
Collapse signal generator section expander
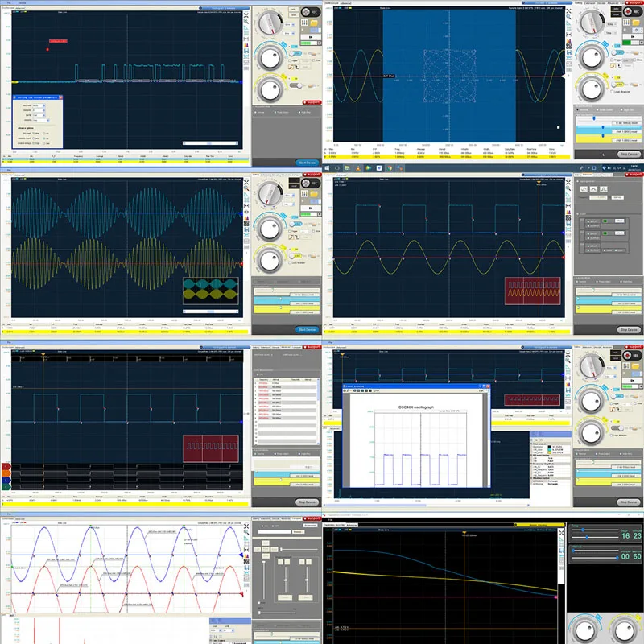(578, 181)
